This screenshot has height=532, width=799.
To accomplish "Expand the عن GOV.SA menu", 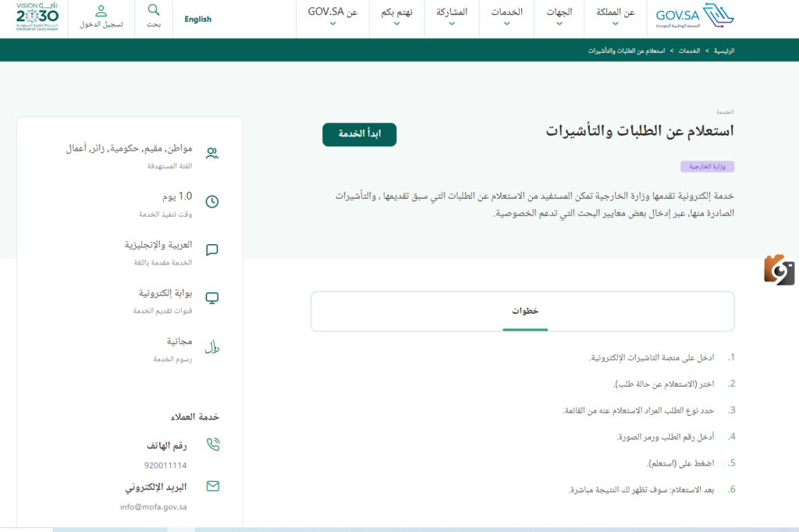I will [x=332, y=17].
